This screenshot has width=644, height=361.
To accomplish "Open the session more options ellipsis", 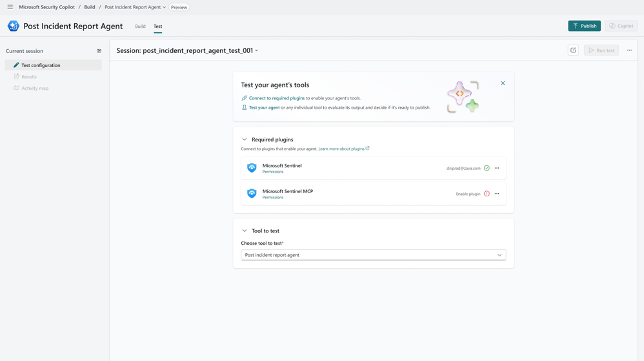I will coord(629,50).
